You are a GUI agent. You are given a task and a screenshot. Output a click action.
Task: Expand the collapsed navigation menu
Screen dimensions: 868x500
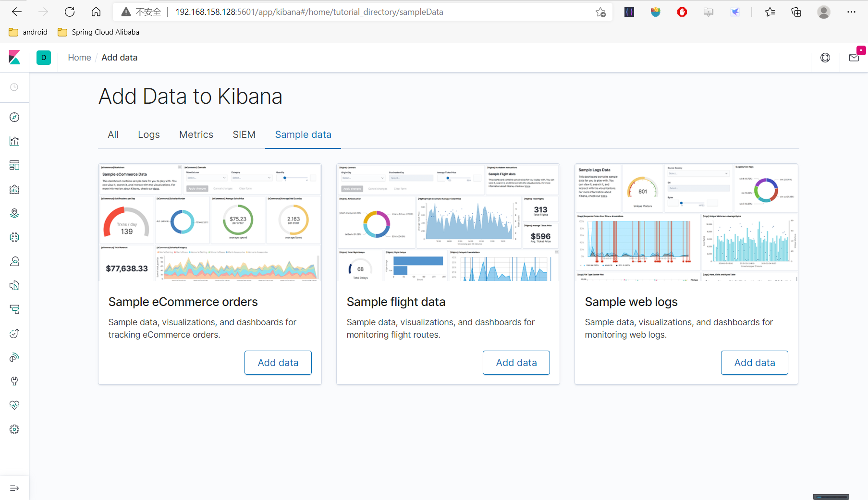[14, 488]
